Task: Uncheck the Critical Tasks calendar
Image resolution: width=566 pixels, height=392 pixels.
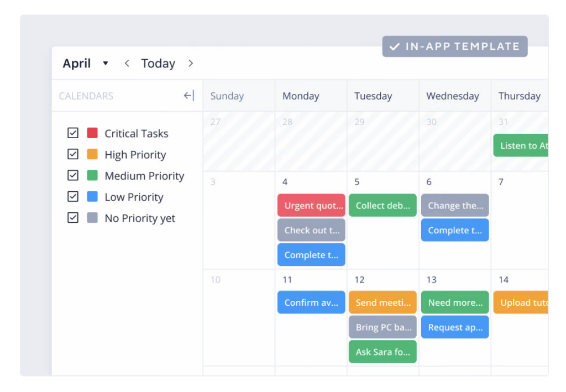Action: 73,133
